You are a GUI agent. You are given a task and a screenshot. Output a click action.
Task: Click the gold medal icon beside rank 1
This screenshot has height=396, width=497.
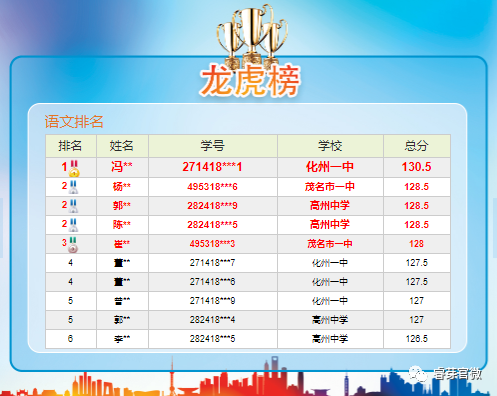point(74,168)
